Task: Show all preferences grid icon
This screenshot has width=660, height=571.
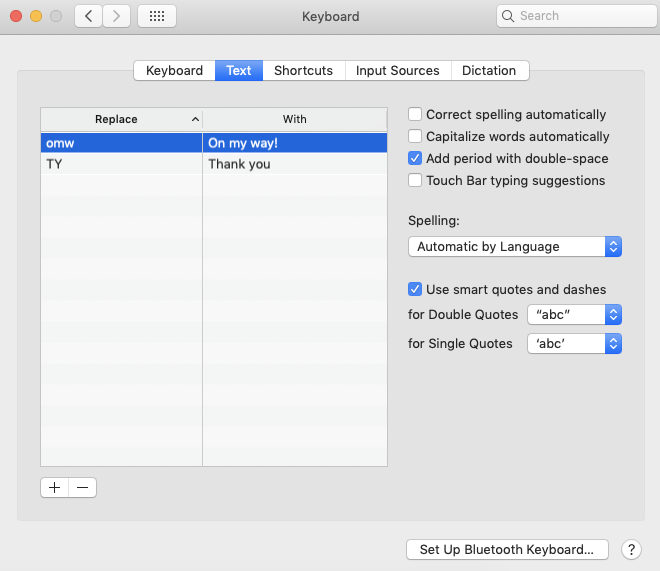Action: [x=157, y=16]
